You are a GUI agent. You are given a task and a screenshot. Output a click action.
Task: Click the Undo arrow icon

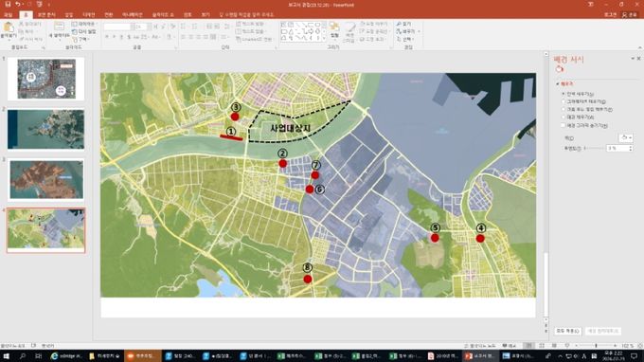coord(18,4)
